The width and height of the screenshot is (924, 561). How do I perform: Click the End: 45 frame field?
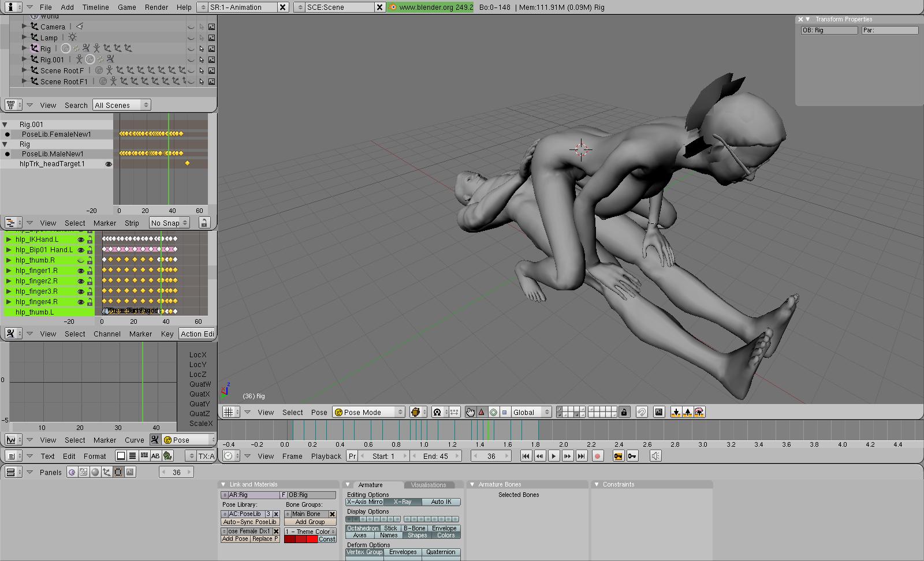[435, 456]
